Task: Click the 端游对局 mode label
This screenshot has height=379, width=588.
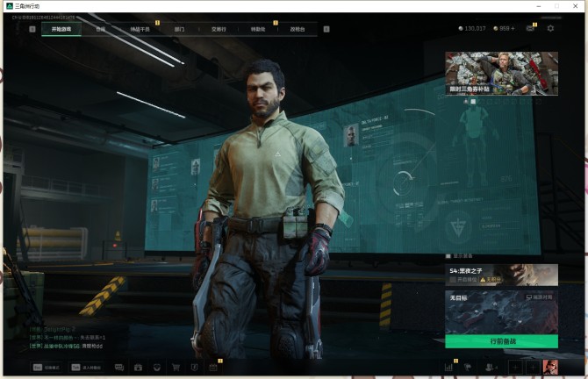Action: click(x=539, y=297)
